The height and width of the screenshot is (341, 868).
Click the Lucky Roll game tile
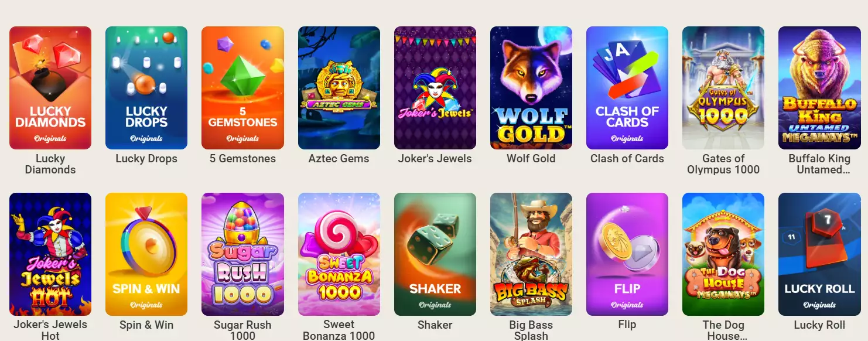pyautogui.click(x=819, y=254)
